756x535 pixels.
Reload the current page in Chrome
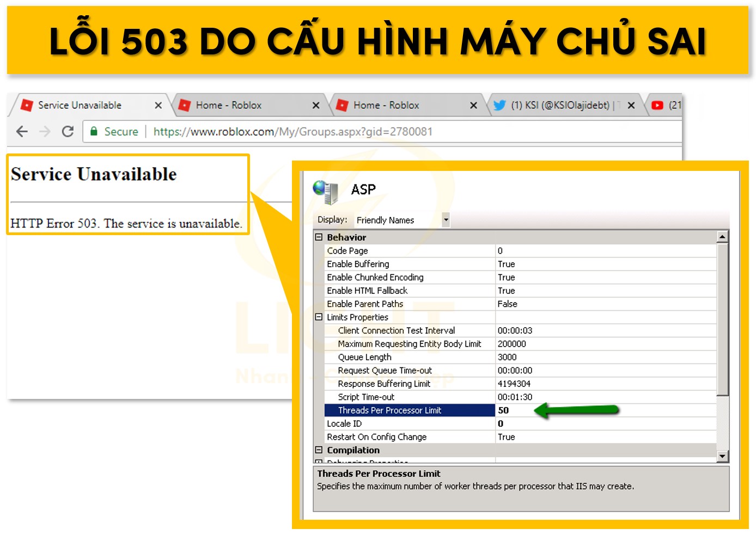coord(67,131)
